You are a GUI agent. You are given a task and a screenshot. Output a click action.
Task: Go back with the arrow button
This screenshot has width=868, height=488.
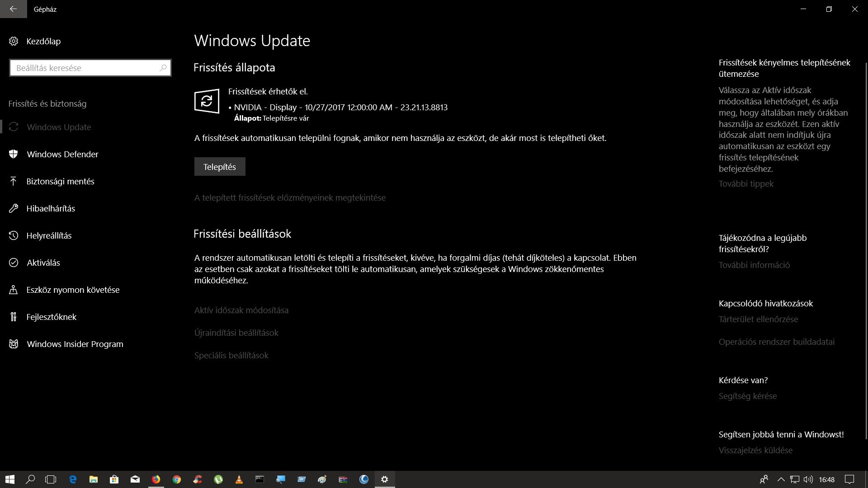[13, 9]
